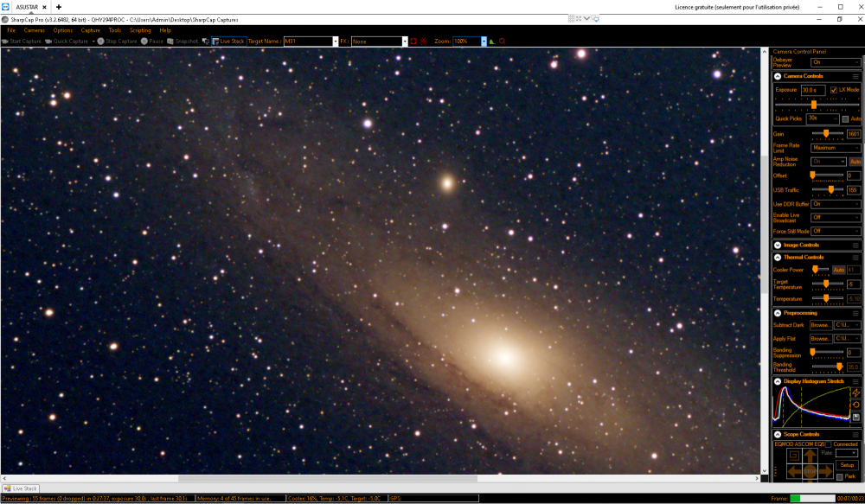
Task: Open the Target Name dropdown arrow
Action: pos(335,41)
